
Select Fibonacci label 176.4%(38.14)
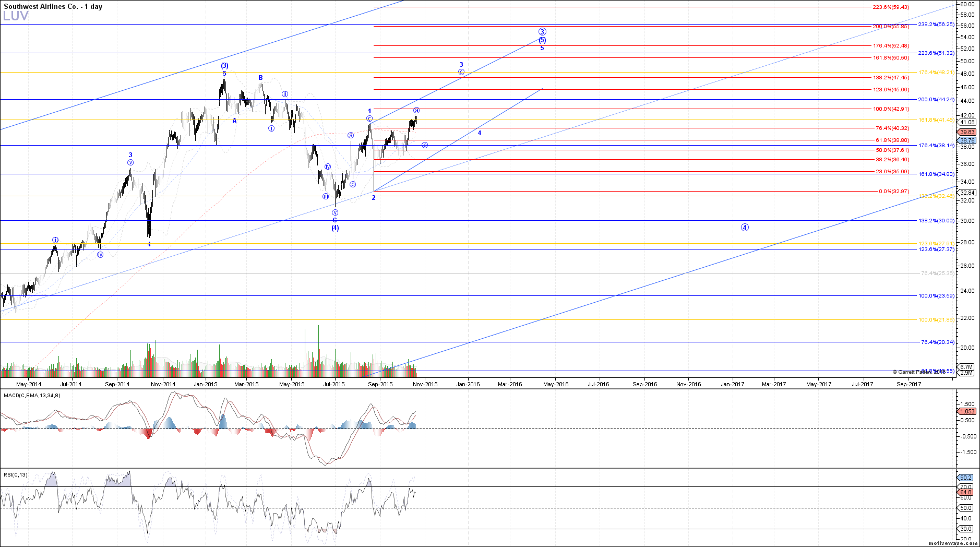click(936, 146)
